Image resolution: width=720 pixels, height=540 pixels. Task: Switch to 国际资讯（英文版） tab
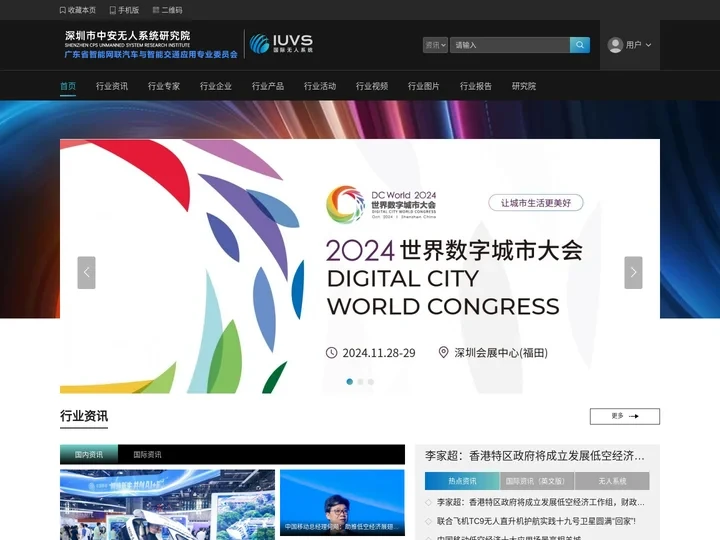pyautogui.click(x=529, y=481)
